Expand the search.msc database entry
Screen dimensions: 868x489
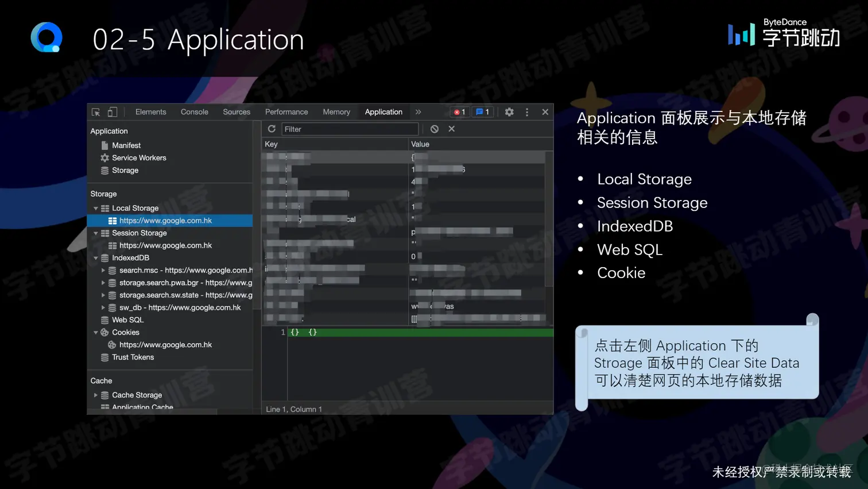(103, 271)
